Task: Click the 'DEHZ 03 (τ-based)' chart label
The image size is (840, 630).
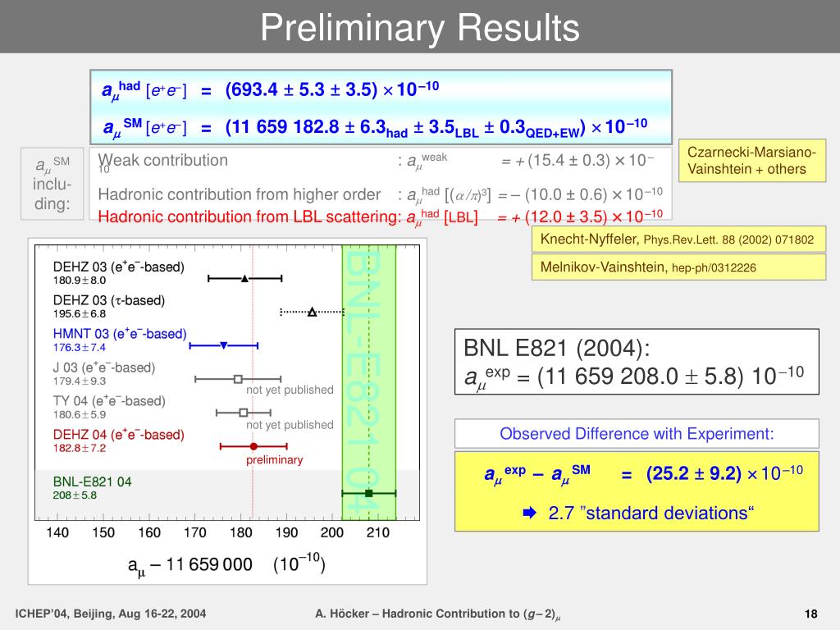Action: click(109, 300)
